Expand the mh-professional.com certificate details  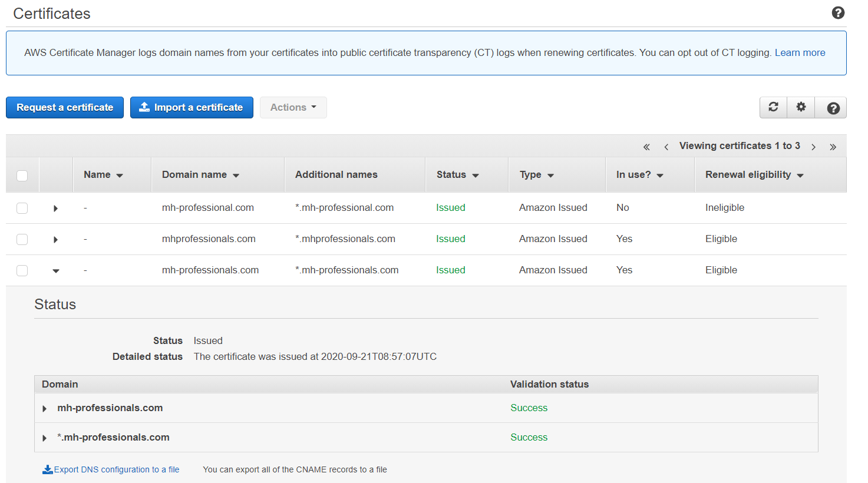55,209
